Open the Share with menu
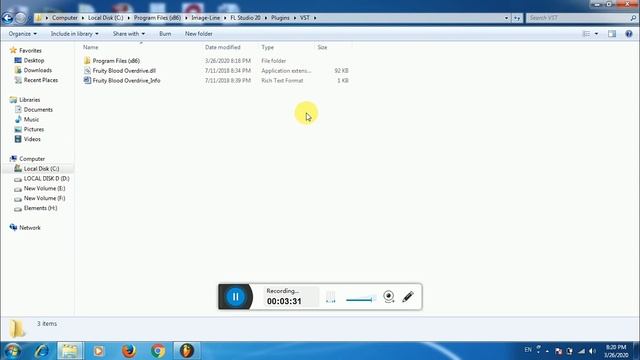 (x=129, y=34)
